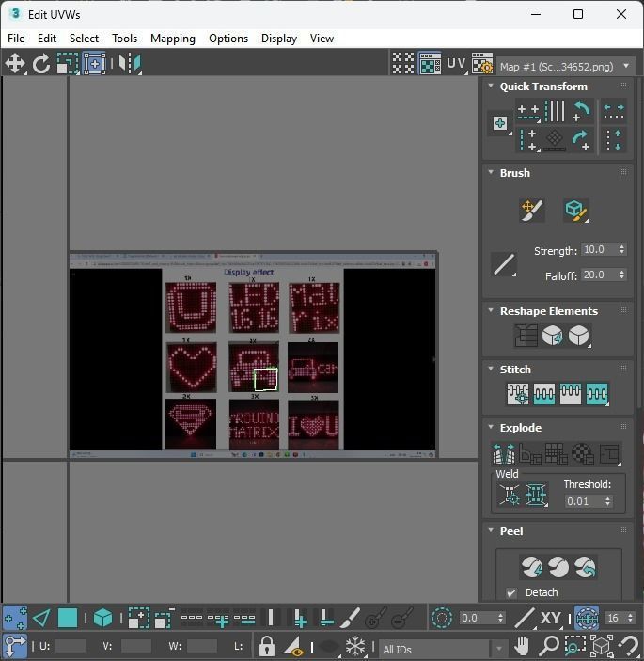Rotate +90 degrees around pivot
The height and width of the screenshot is (661, 644).
click(x=581, y=140)
